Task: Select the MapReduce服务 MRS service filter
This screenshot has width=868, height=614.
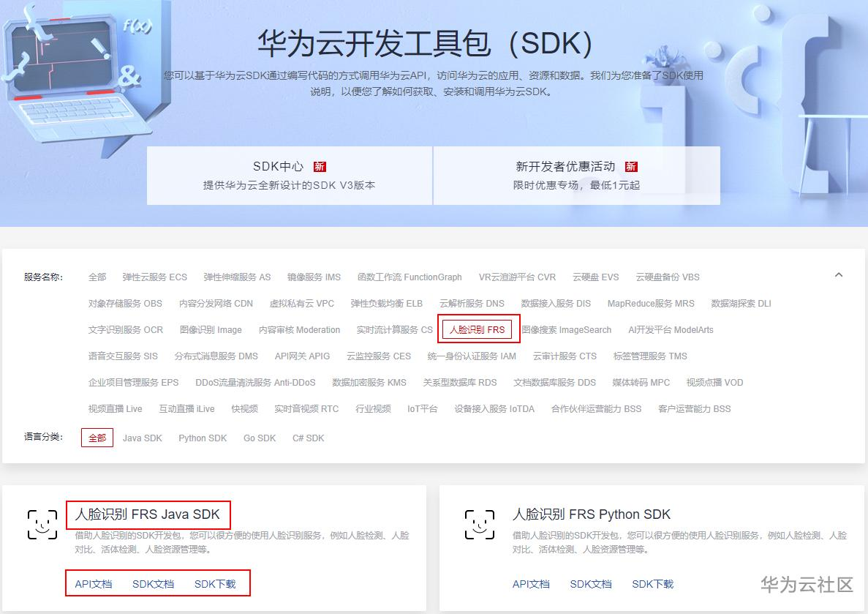Action: [x=651, y=303]
